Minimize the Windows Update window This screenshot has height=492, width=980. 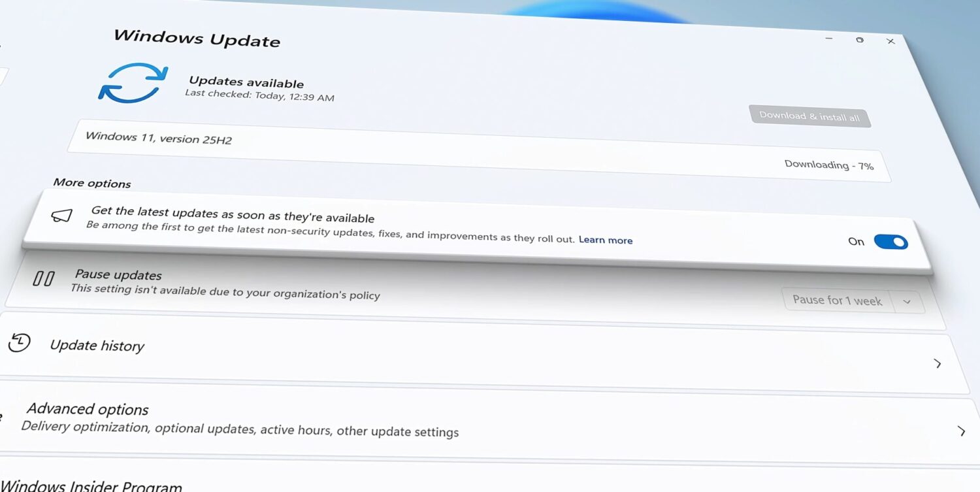(828, 39)
